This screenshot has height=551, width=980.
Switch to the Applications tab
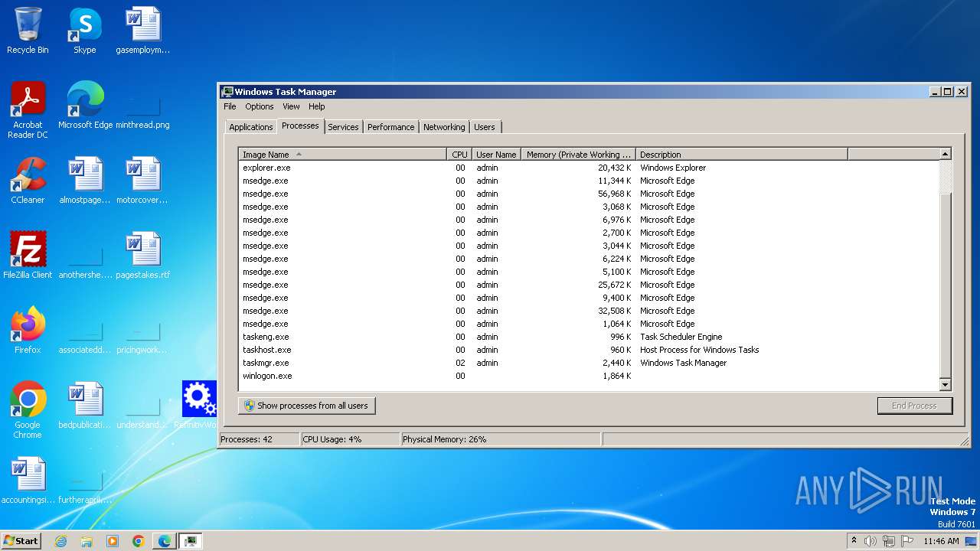(x=251, y=127)
